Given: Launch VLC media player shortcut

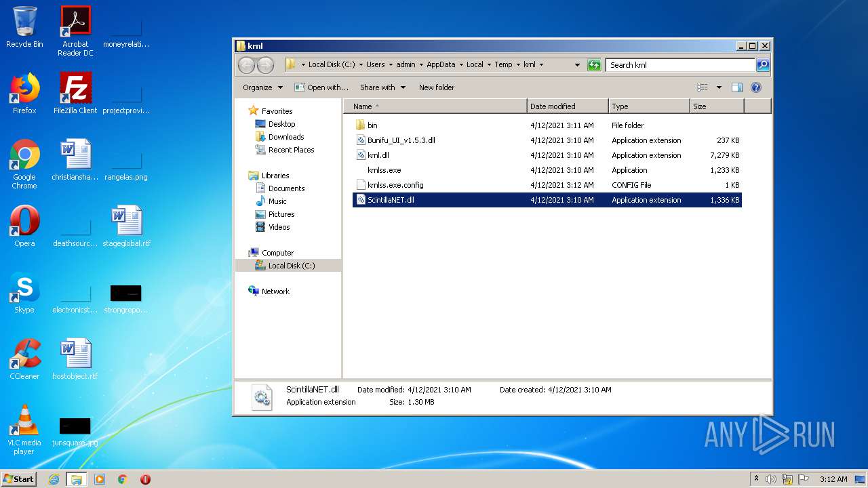Looking at the screenshot, I should tap(24, 430).
